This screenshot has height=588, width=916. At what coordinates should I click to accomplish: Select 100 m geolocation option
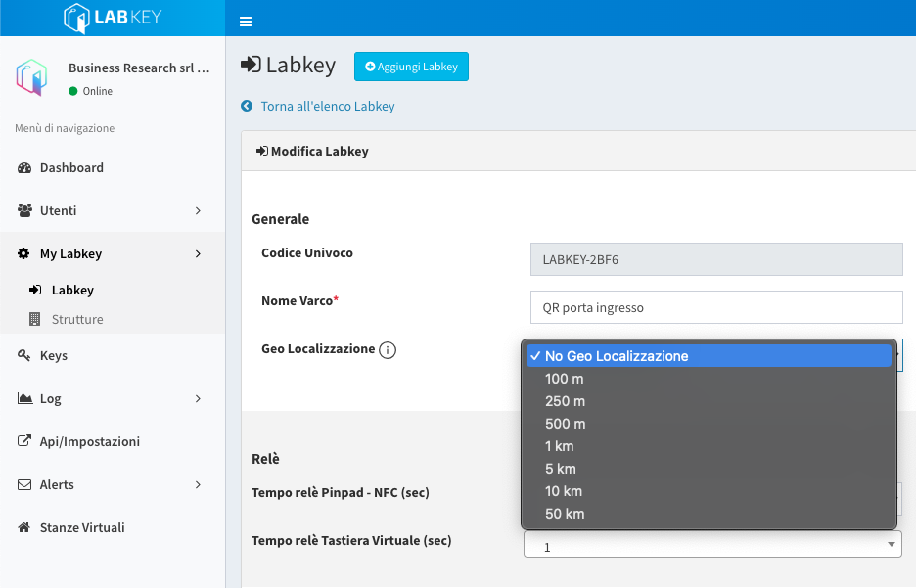click(709, 379)
